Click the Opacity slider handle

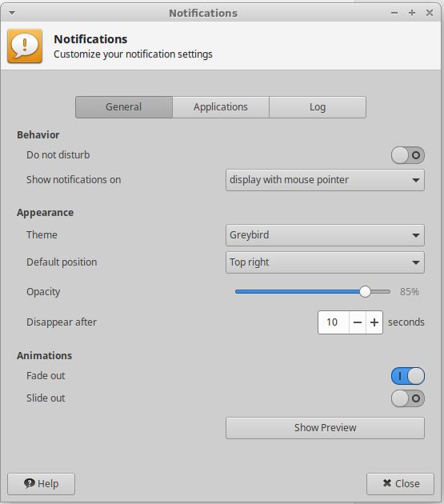[365, 292]
